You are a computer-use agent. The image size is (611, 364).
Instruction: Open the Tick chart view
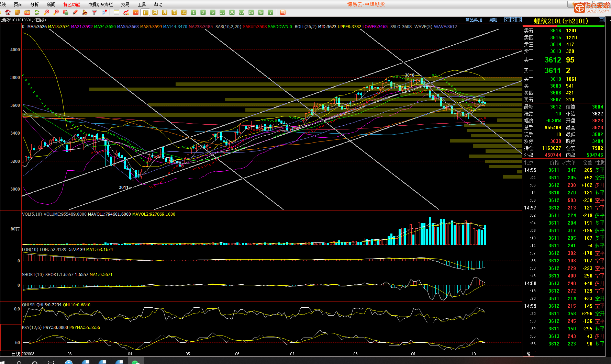(136, 12)
